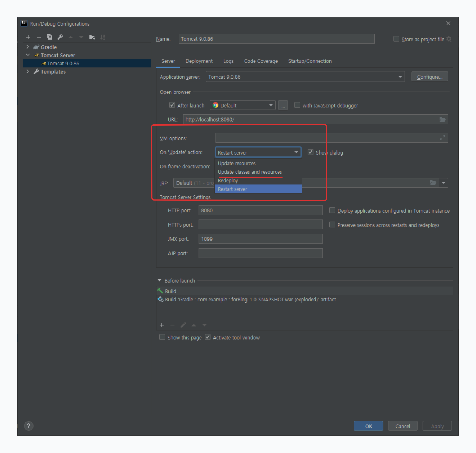This screenshot has width=476, height=453.
Task: Move configuration down arrow in toolbar
Action: coord(81,37)
